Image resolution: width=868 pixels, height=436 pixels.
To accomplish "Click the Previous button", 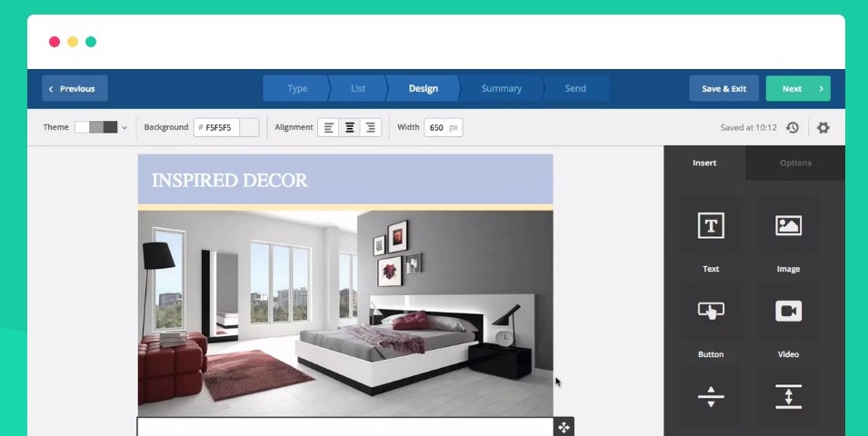I will [75, 88].
